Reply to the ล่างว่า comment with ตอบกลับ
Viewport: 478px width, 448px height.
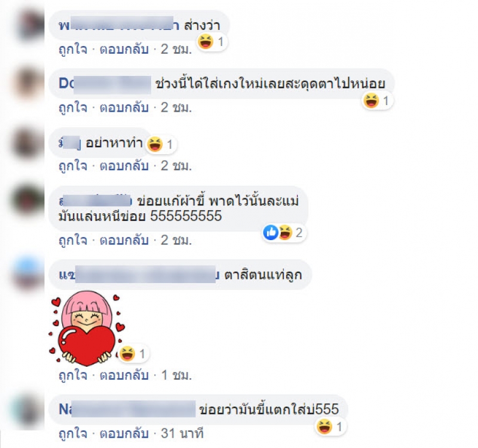124,49
